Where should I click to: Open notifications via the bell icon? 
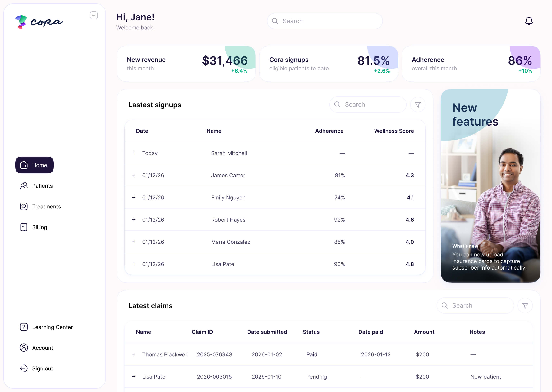click(529, 21)
